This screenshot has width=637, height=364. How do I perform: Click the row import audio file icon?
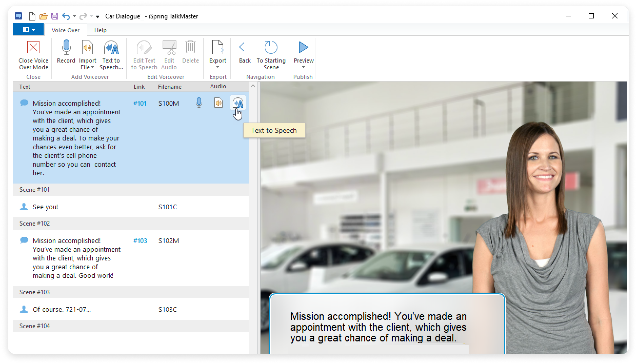218,103
